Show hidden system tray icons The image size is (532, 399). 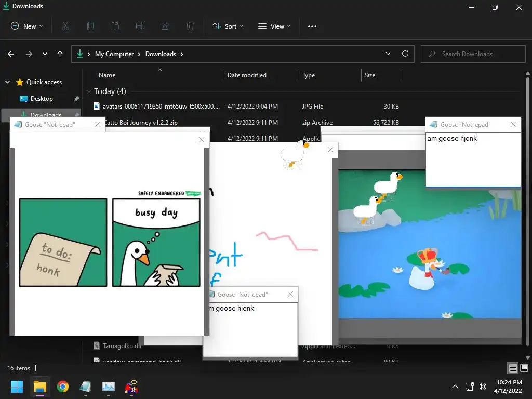click(455, 387)
